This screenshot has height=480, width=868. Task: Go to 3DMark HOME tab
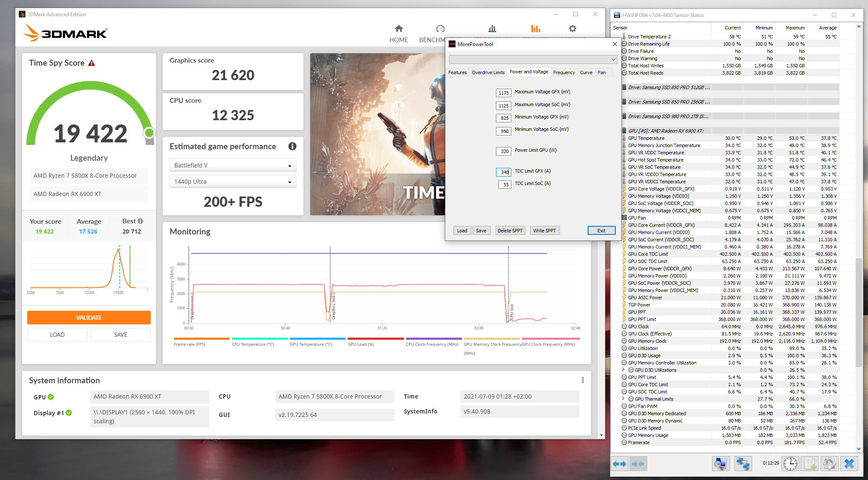pos(398,34)
